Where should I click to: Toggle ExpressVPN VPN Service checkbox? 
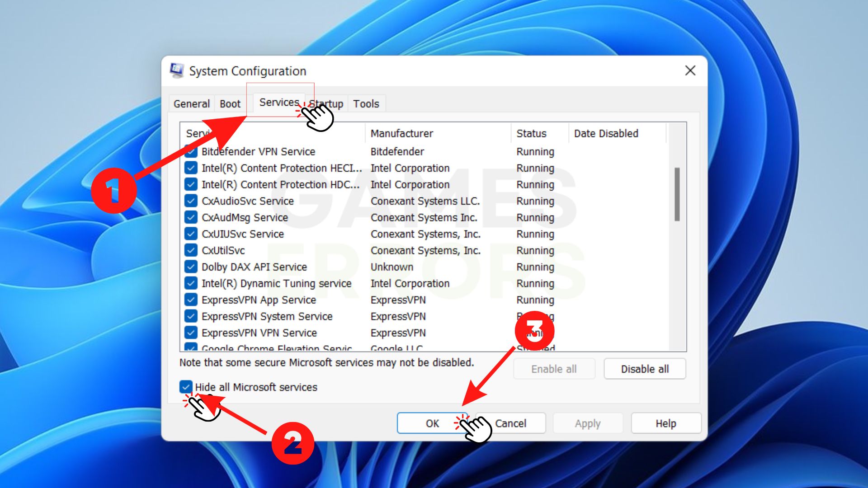pyautogui.click(x=191, y=333)
